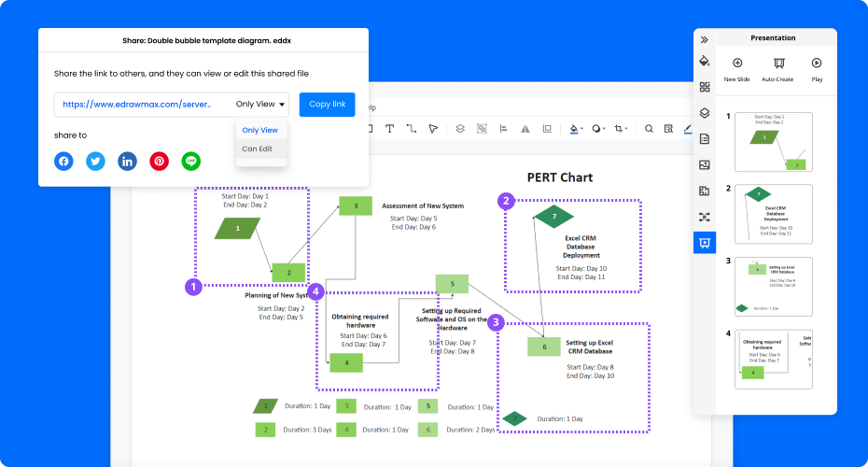
Task: Click the paint bucket Theme icon in the sidebar
Action: (705, 61)
